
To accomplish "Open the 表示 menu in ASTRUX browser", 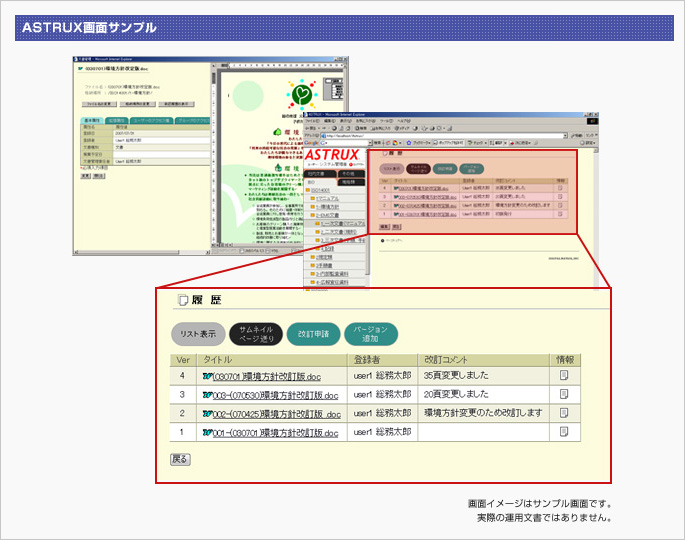I will click(x=345, y=121).
